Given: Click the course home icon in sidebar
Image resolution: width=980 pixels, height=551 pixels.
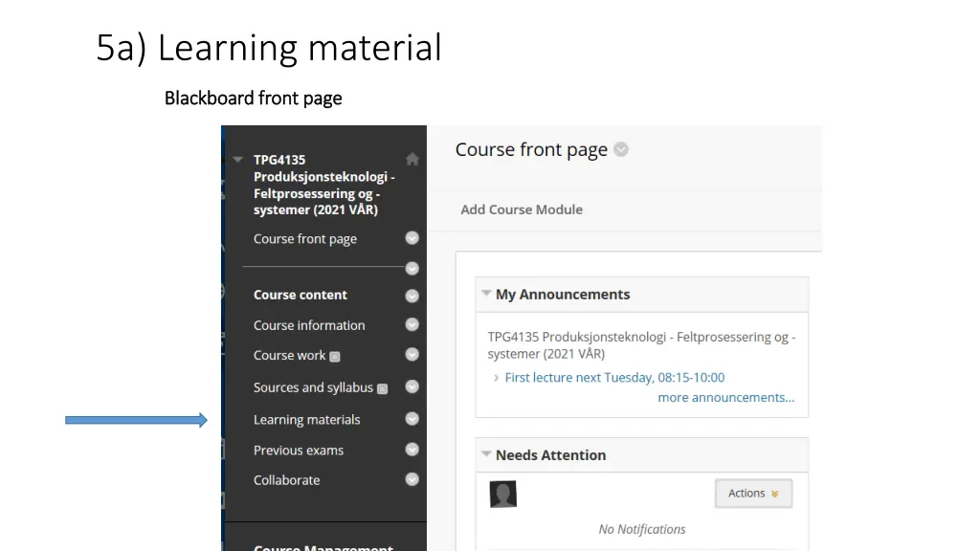Looking at the screenshot, I should point(412,160).
